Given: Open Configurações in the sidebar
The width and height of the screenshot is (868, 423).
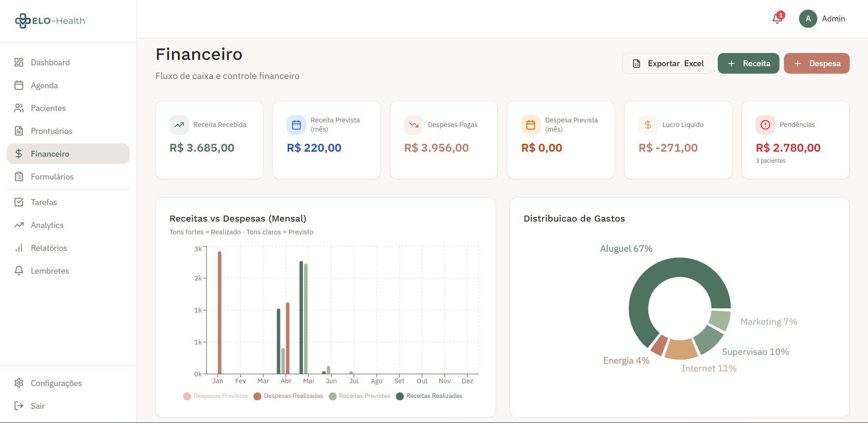Looking at the screenshot, I should tap(68, 383).
